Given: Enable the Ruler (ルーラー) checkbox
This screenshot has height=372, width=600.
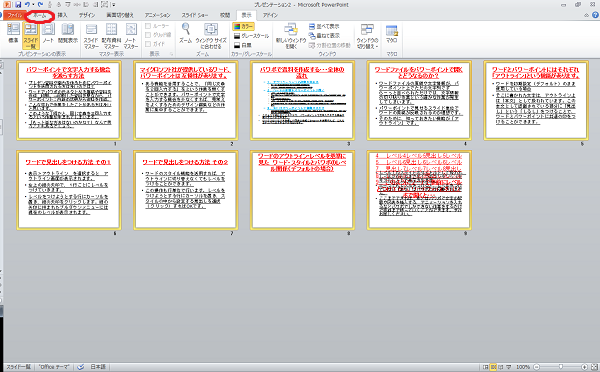Looking at the screenshot, I should [148, 26].
